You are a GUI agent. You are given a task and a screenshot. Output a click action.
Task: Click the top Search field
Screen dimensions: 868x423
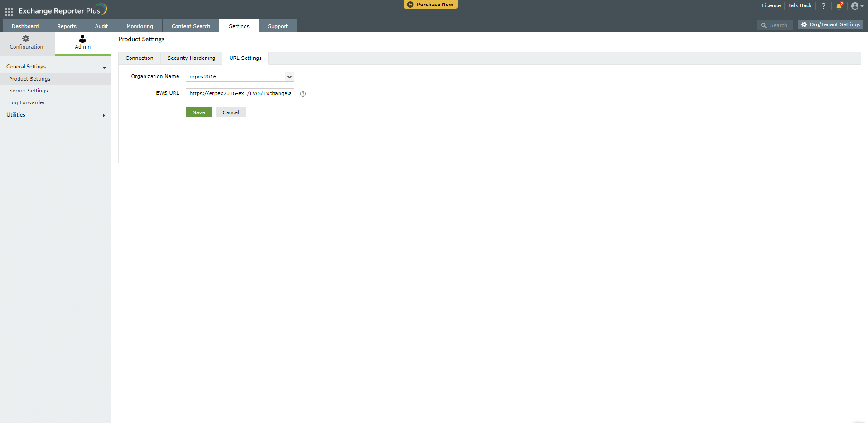pos(775,25)
